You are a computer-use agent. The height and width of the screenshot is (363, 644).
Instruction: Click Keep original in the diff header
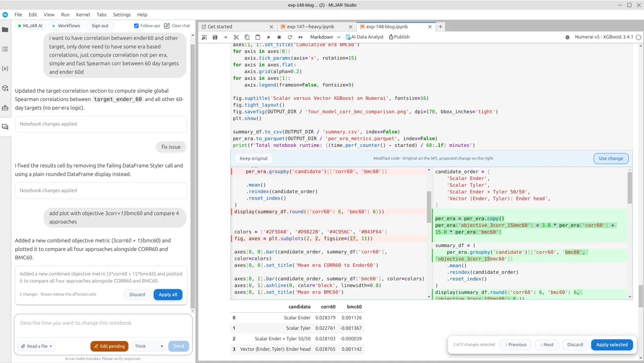[254, 158]
